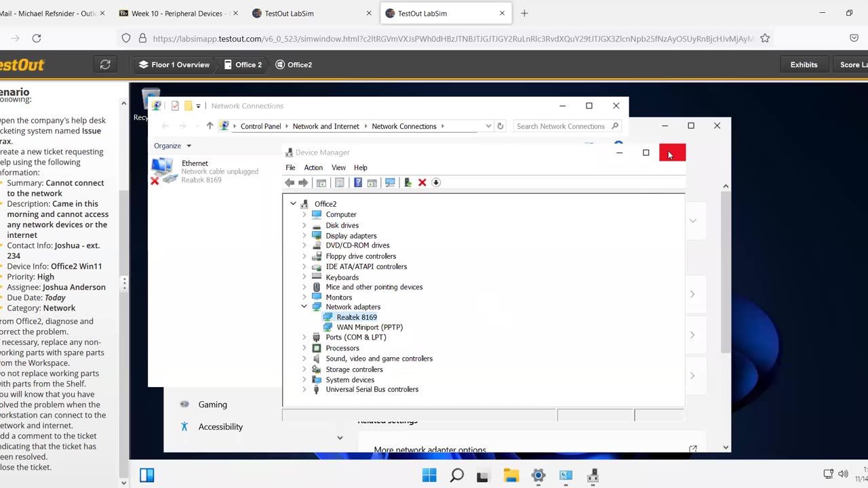868x488 pixels.
Task: Open the View menu in Device Manager
Action: pyautogui.click(x=338, y=167)
